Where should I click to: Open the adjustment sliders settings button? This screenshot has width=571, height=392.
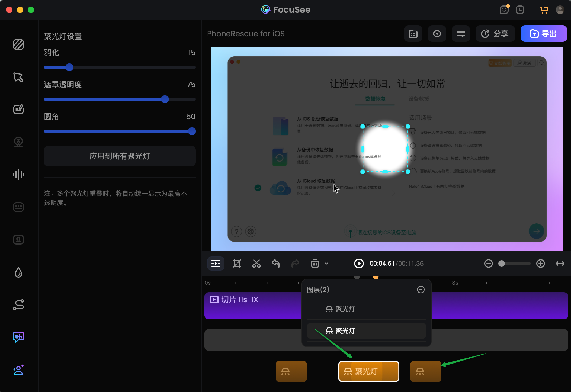pyautogui.click(x=461, y=34)
